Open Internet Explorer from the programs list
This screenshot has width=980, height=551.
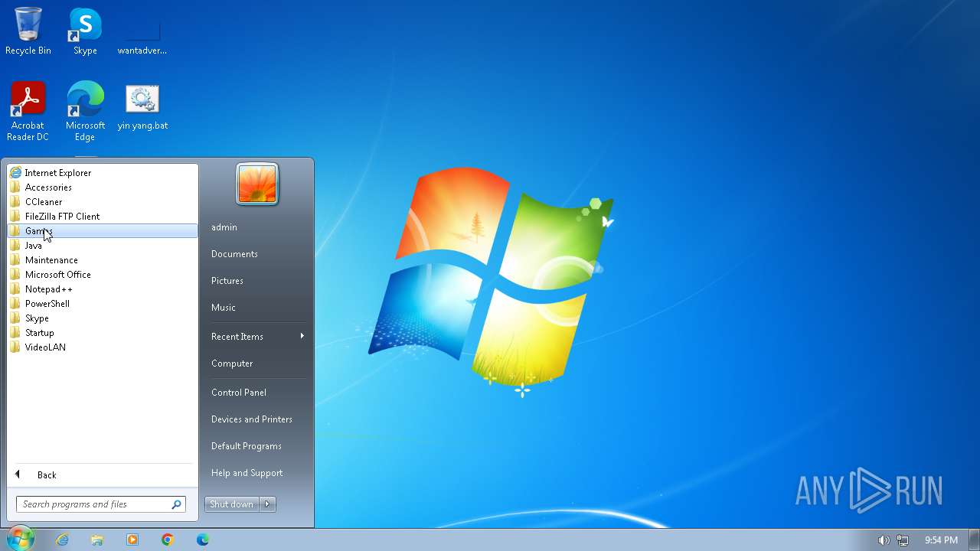103,173
